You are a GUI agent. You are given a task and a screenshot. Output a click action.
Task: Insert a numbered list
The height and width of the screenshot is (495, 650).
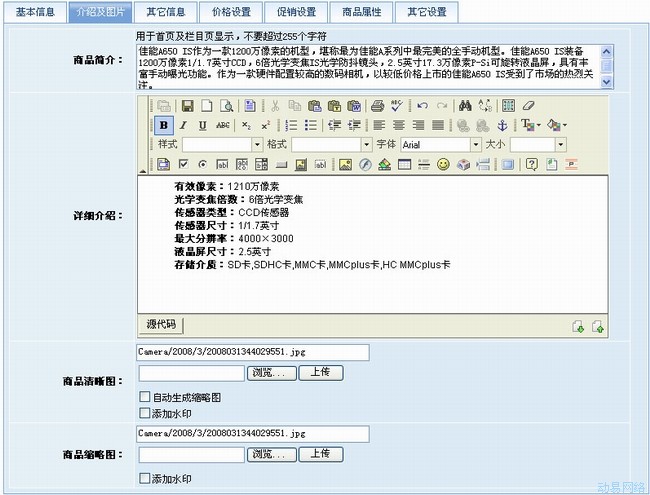tap(291, 125)
